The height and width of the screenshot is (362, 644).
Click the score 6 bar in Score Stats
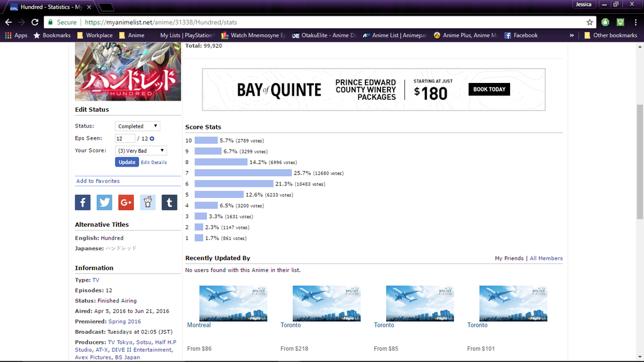click(x=234, y=184)
